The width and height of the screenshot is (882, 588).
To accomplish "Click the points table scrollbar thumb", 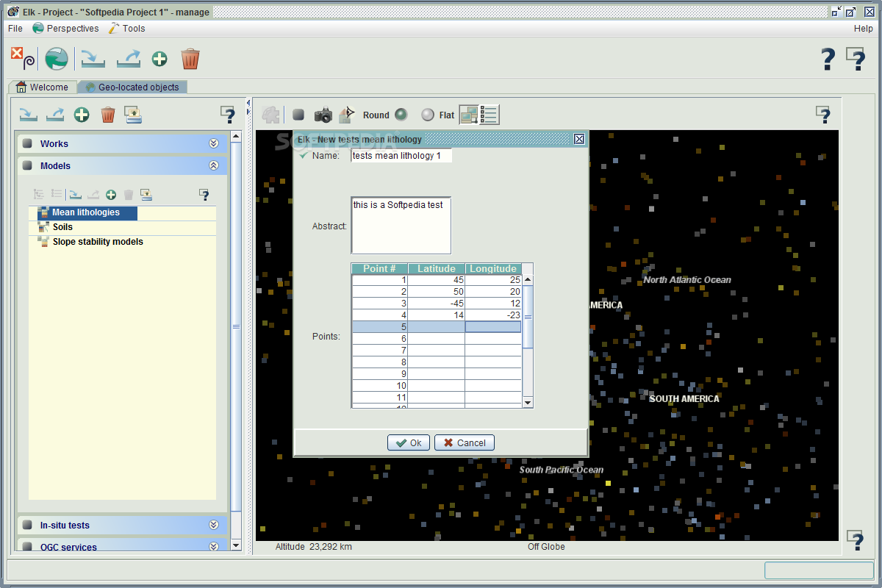I will (528, 317).
